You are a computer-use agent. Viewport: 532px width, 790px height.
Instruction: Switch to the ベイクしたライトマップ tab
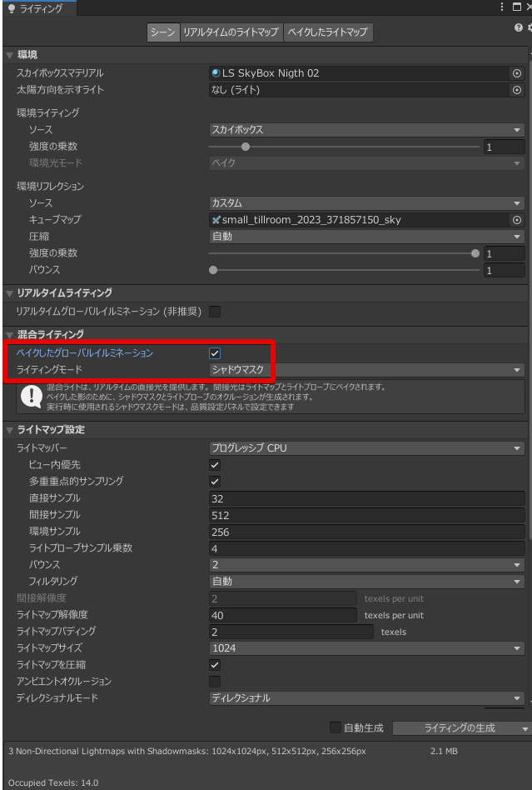click(x=327, y=32)
